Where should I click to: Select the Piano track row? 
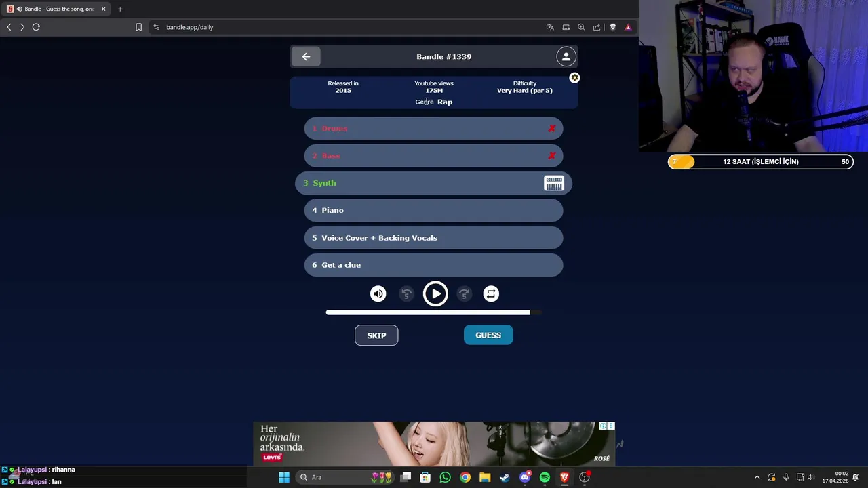tap(434, 210)
